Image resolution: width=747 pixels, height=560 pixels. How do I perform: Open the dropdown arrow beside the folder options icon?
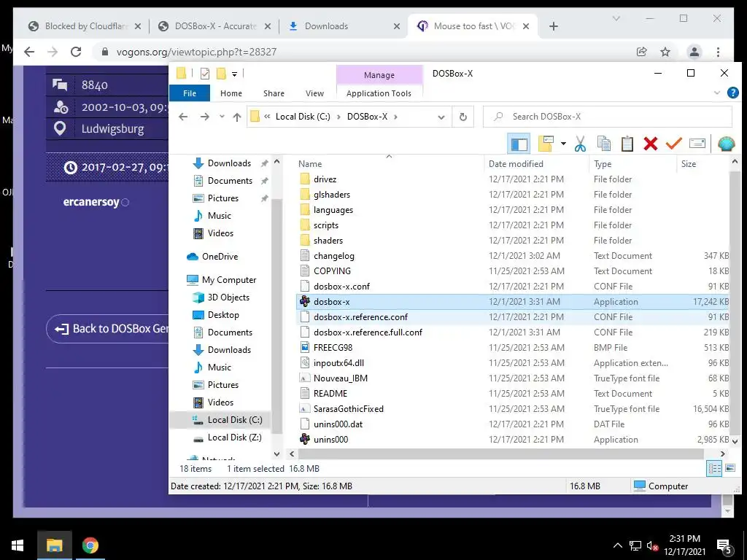click(563, 144)
